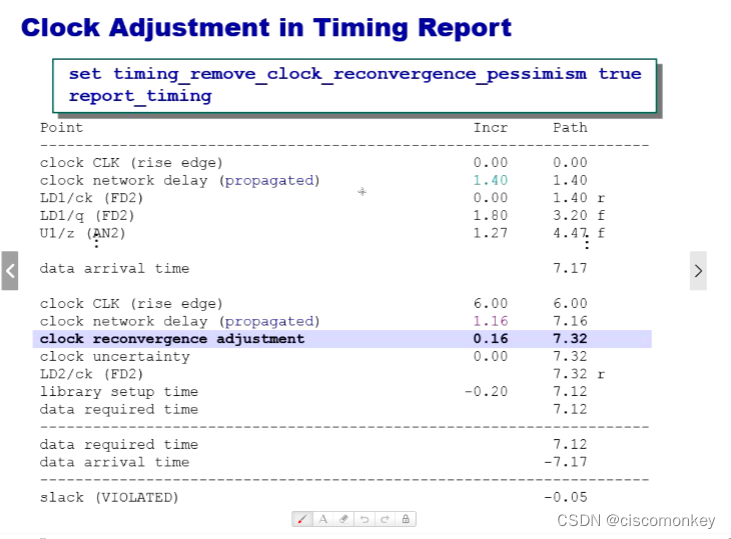Click the 7.16 Path value
The height and width of the screenshot is (539, 731).
(x=570, y=321)
